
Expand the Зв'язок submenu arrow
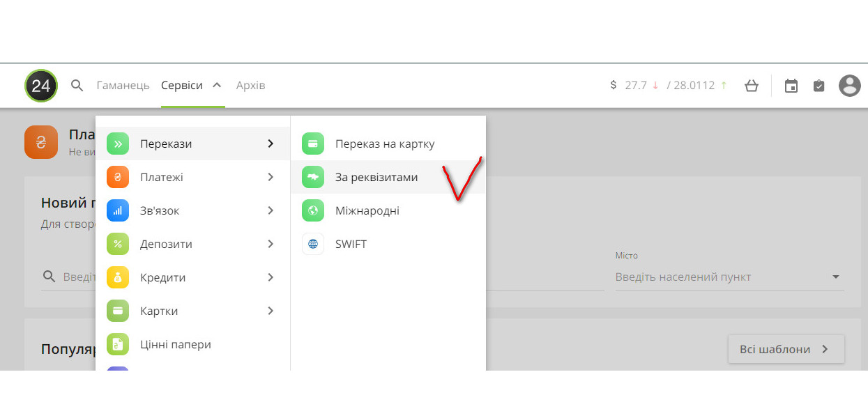(x=271, y=210)
